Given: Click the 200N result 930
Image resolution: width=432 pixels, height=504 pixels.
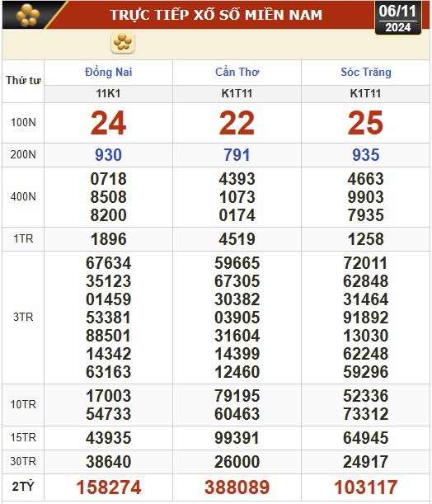Looking at the screenshot, I should 108,155.
